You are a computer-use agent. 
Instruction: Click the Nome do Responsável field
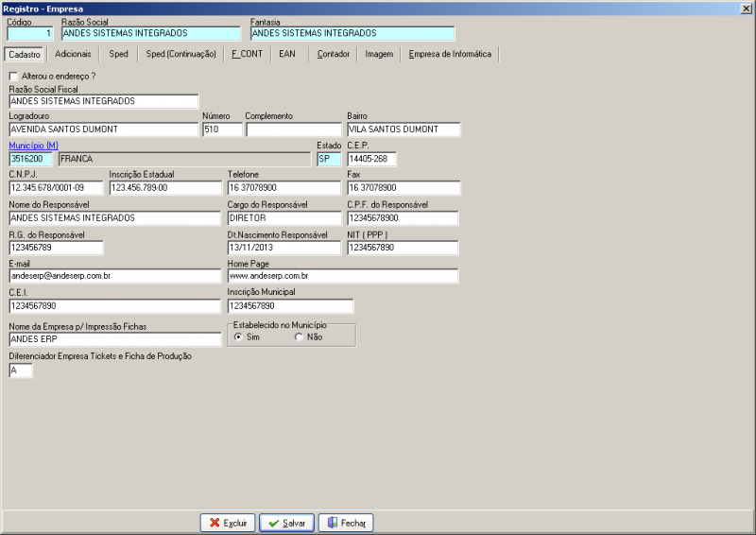[114, 218]
